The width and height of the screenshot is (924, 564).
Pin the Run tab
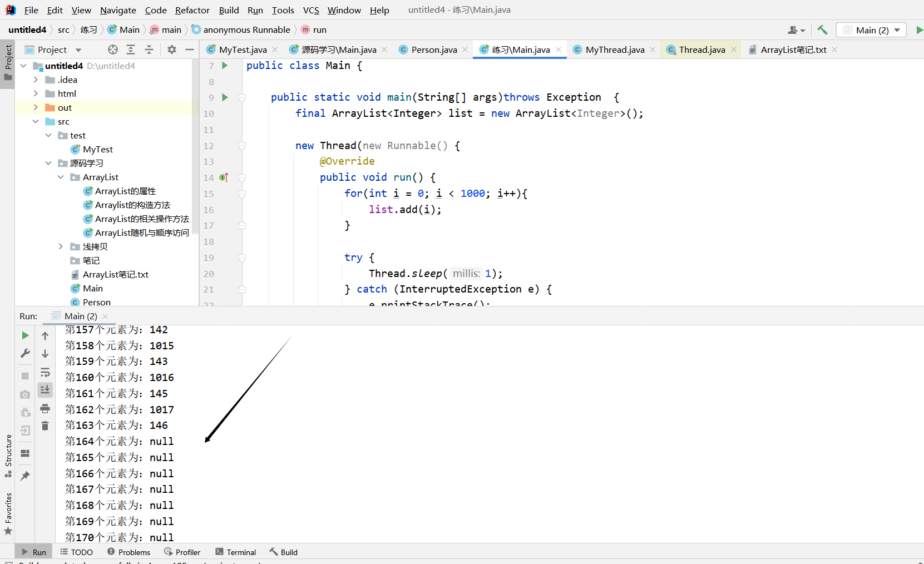25,476
